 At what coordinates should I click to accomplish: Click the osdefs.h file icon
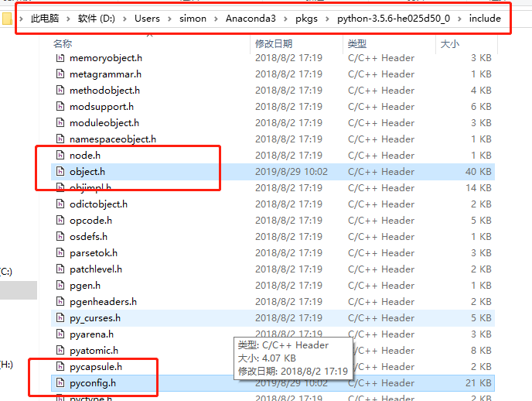pos(60,237)
